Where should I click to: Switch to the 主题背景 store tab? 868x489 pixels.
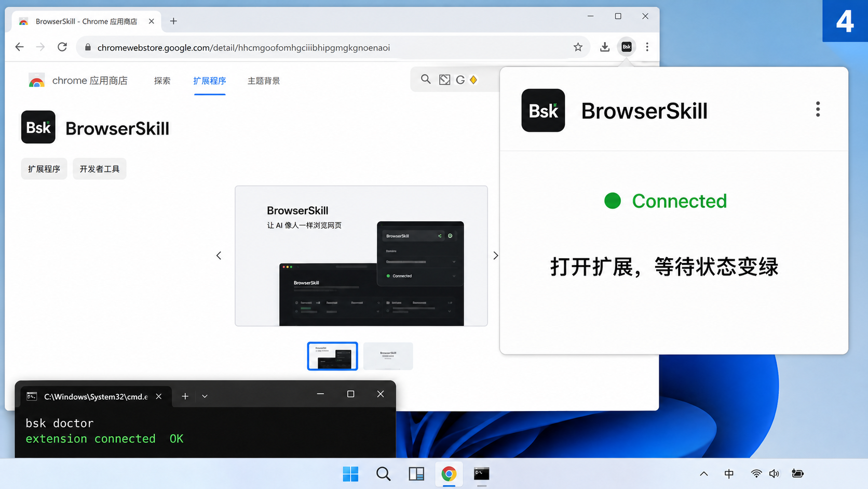pyautogui.click(x=264, y=81)
